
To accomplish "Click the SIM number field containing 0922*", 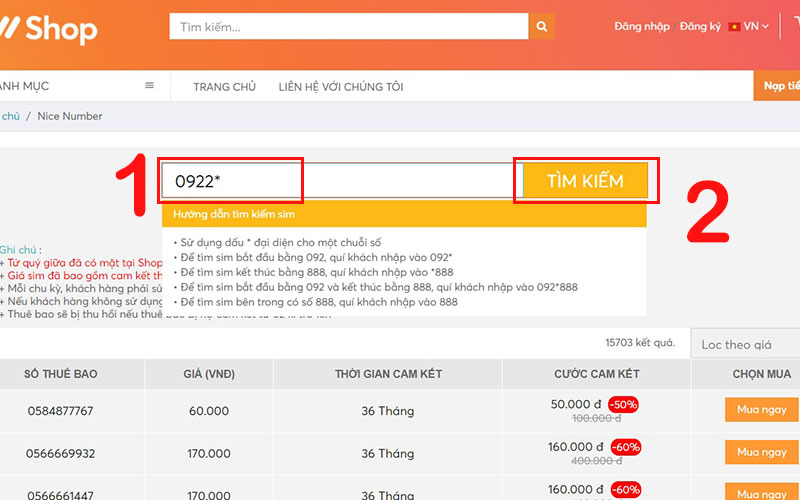I will click(341, 181).
